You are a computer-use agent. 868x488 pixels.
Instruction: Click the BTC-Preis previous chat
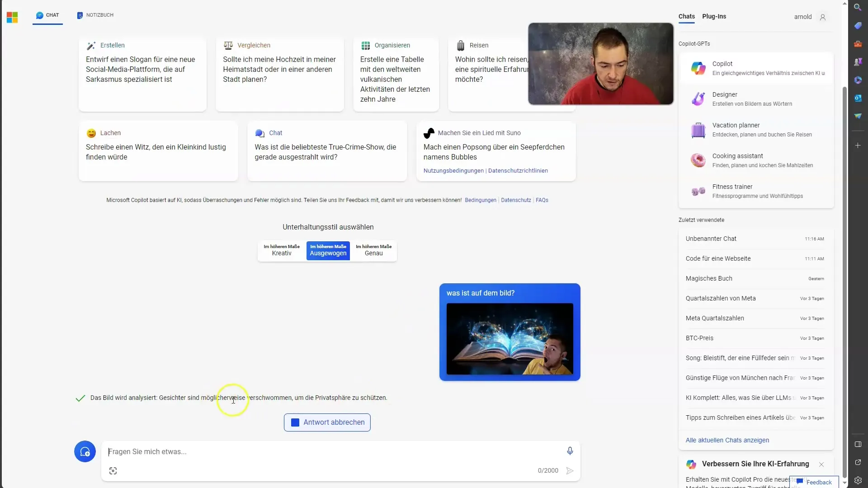point(700,338)
